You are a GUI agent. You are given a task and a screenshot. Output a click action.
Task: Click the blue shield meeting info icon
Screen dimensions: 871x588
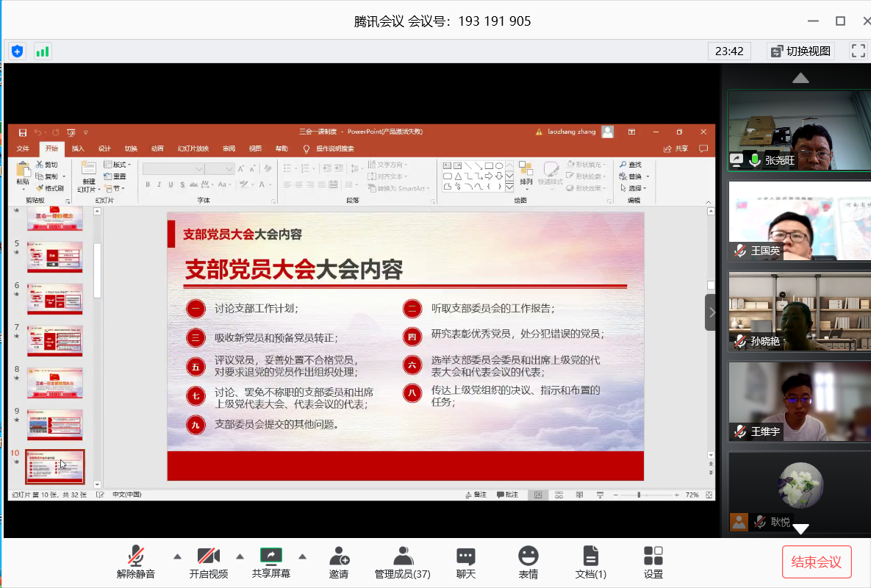pos(17,51)
